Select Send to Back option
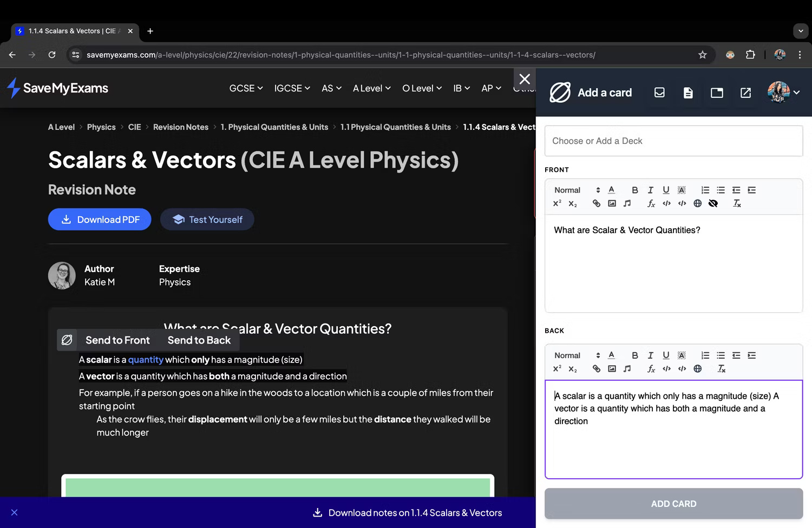 tap(199, 340)
